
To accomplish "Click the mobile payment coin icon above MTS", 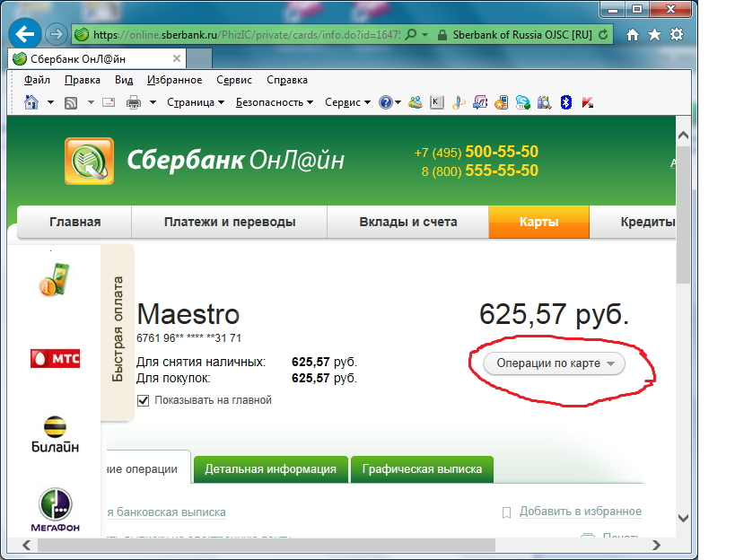I will (x=55, y=280).
